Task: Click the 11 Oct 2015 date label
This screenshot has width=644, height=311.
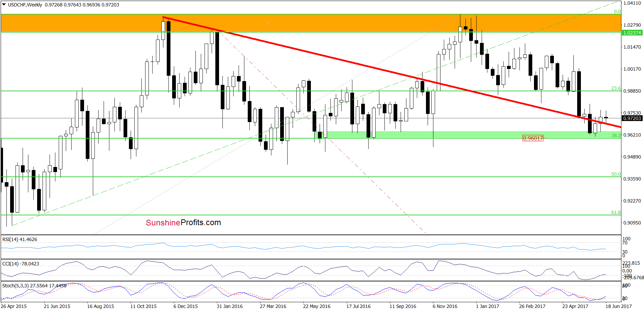Action: point(143,306)
